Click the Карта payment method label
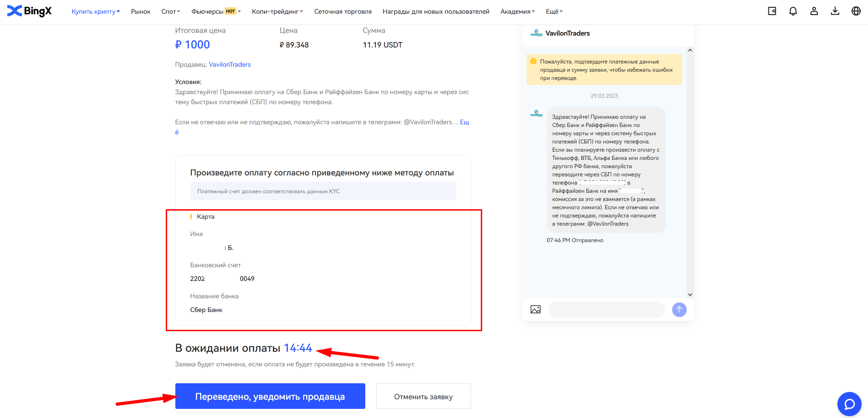 205,217
